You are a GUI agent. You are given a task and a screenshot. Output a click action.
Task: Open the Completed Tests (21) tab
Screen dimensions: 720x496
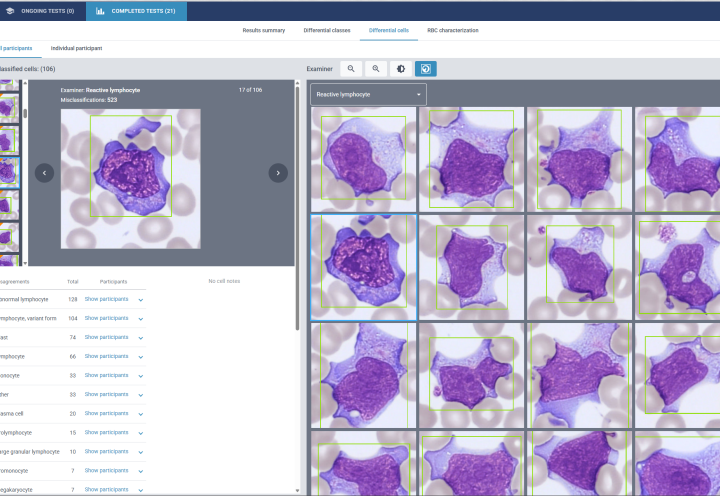click(136, 11)
